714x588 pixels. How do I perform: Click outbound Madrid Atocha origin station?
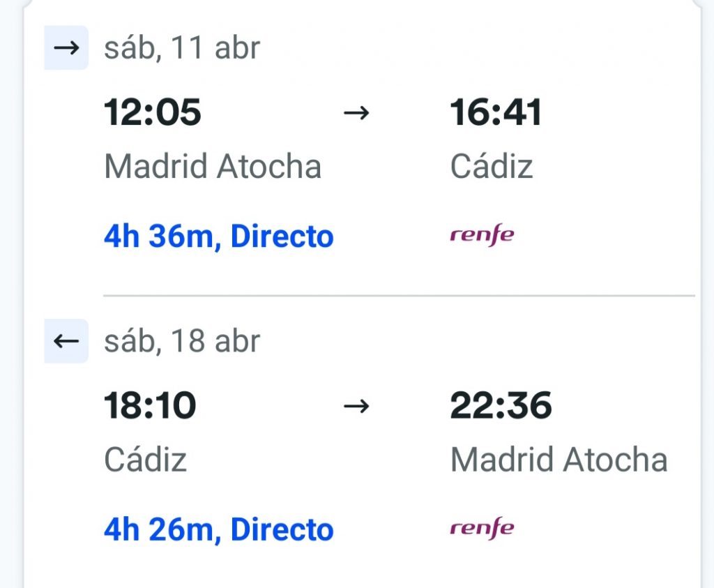pyautogui.click(x=213, y=167)
